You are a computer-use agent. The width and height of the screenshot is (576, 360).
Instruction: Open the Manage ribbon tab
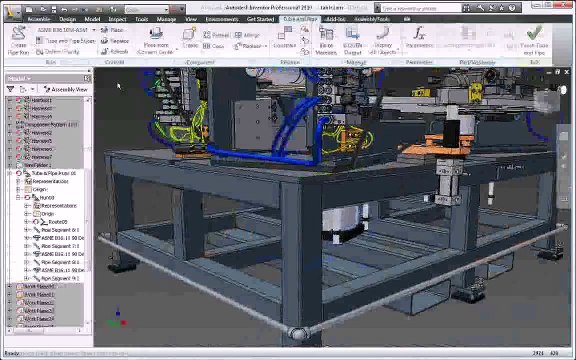[166, 19]
